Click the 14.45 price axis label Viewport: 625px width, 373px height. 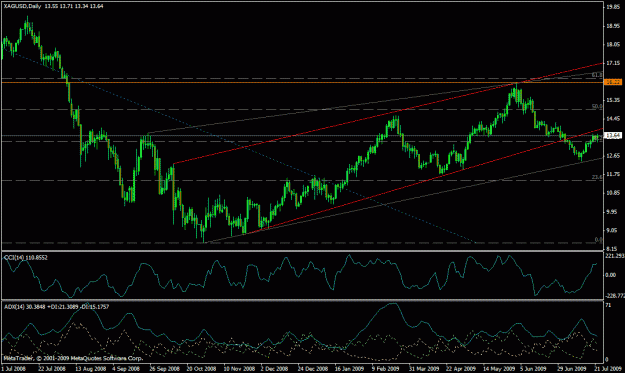pos(613,118)
